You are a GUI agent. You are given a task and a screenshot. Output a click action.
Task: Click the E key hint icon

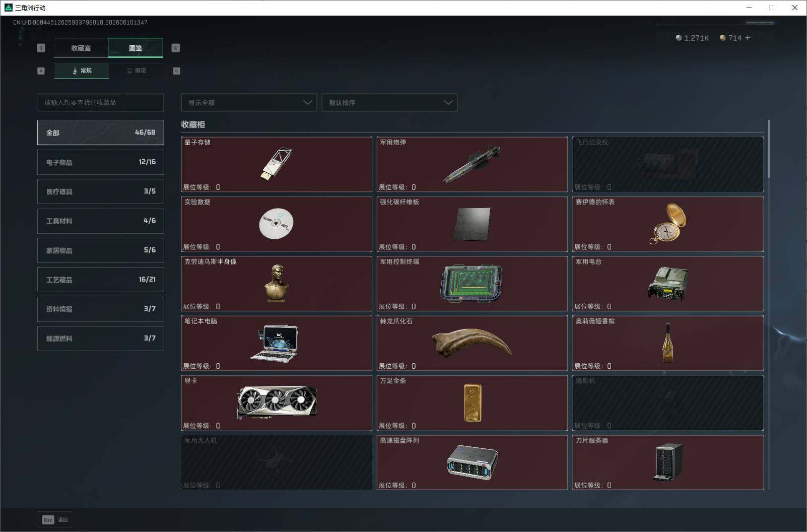pyautogui.click(x=176, y=48)
